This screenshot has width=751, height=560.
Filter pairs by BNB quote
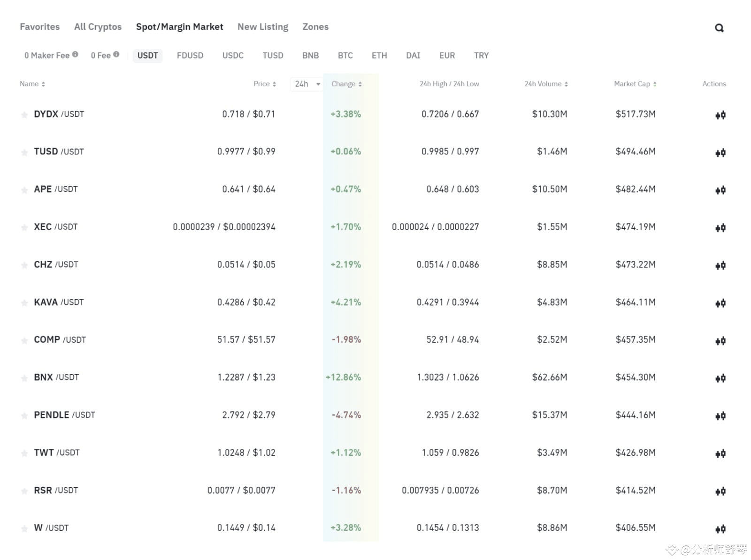click(x=310, y=55)
